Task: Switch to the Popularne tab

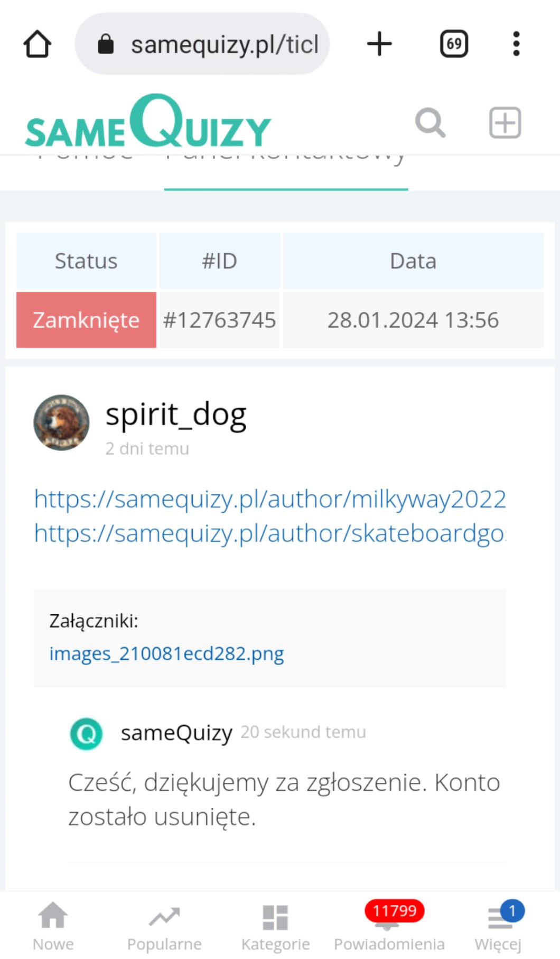Action: 164,926
